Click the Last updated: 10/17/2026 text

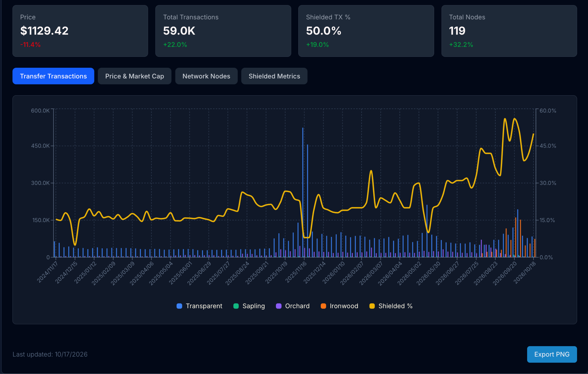point(50,354)
